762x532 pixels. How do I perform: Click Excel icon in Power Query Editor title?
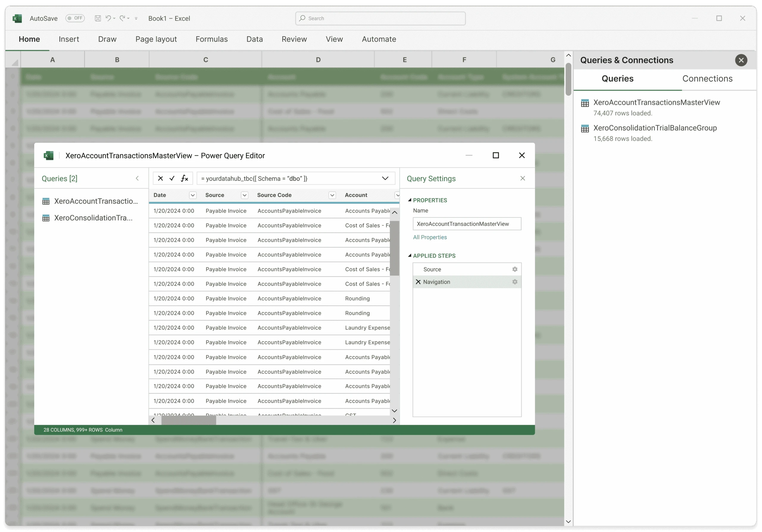pyautogui.click(x=49, y=155)
